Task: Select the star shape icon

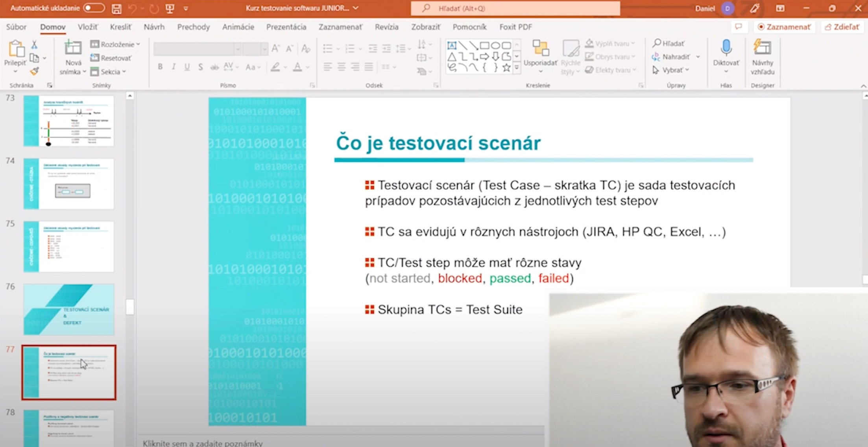Action: 506,68
